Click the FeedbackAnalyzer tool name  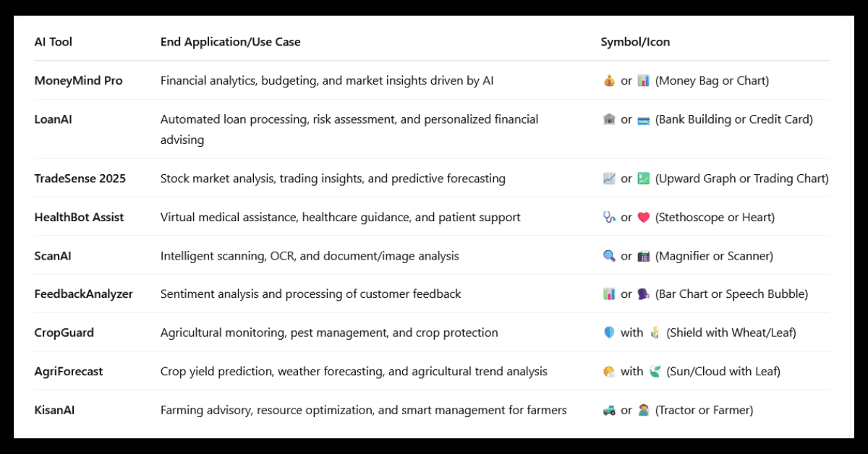[84, 294]
